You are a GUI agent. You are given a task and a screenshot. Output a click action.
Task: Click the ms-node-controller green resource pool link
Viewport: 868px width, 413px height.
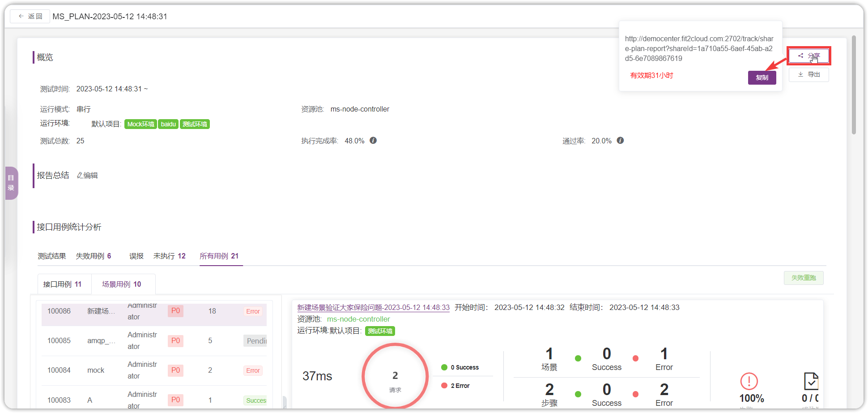[358, 319]
